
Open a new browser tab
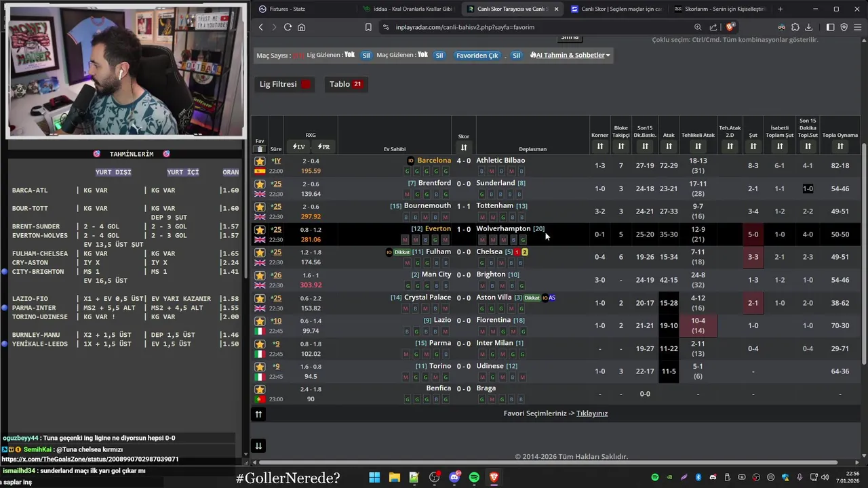point(780,9)
